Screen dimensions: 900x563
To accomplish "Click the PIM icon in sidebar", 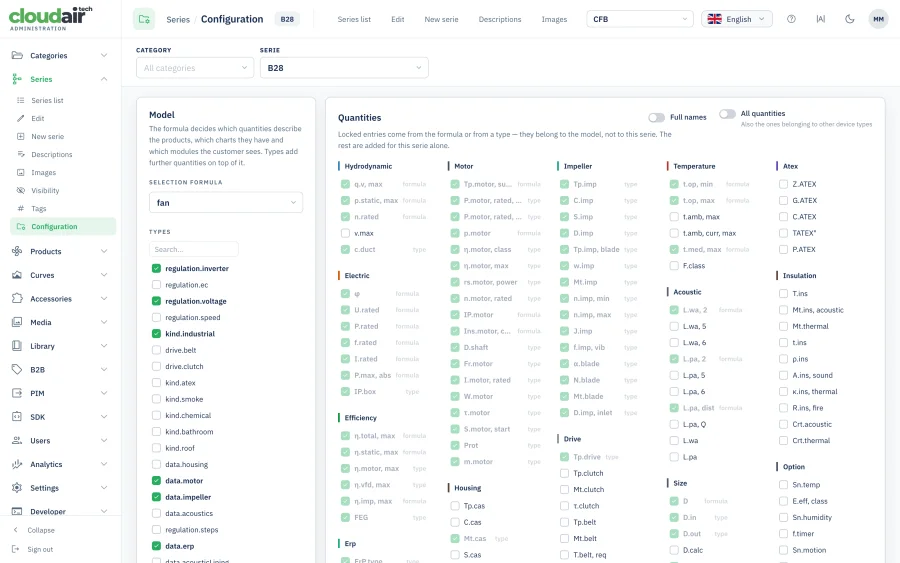I will pos(17,393).
